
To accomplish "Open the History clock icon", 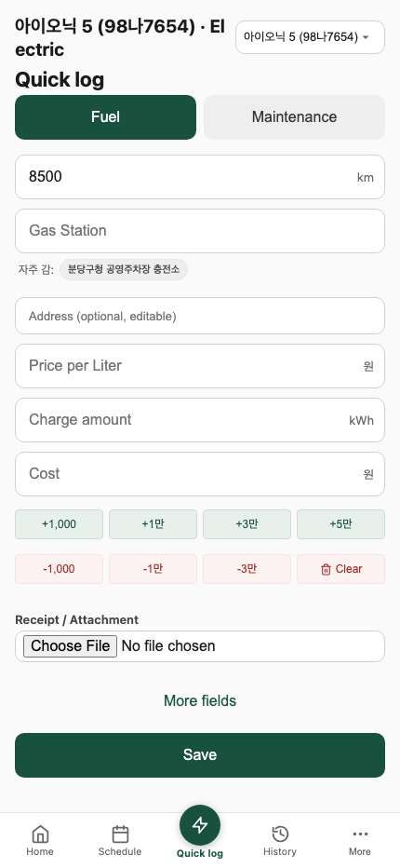I will click(280, 834).
